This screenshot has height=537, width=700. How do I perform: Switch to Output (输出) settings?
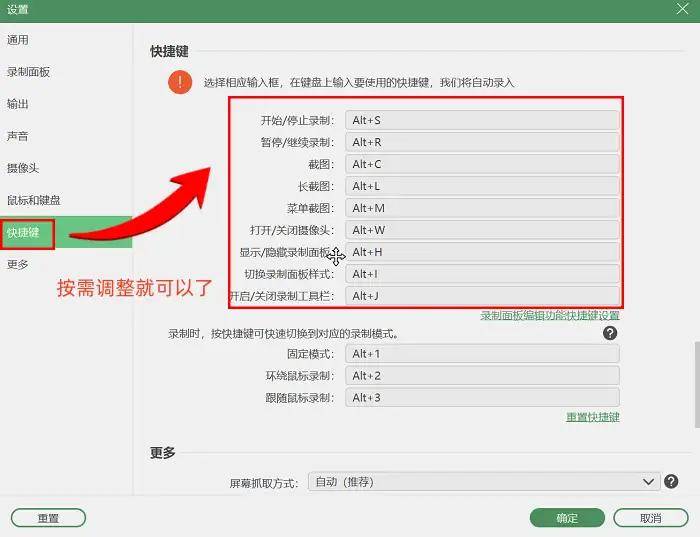click(18, 104)
